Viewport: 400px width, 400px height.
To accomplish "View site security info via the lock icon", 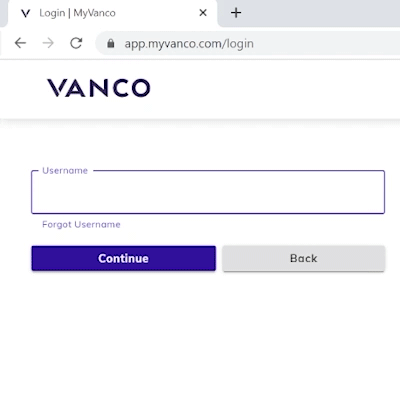I will coord(111,43).
